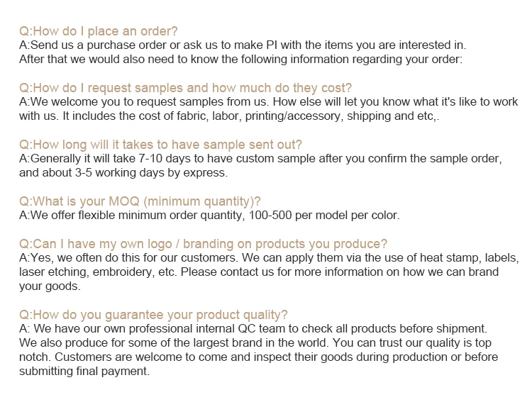Click the text "your goods." ending the branding answer

[x=50, y=286]
